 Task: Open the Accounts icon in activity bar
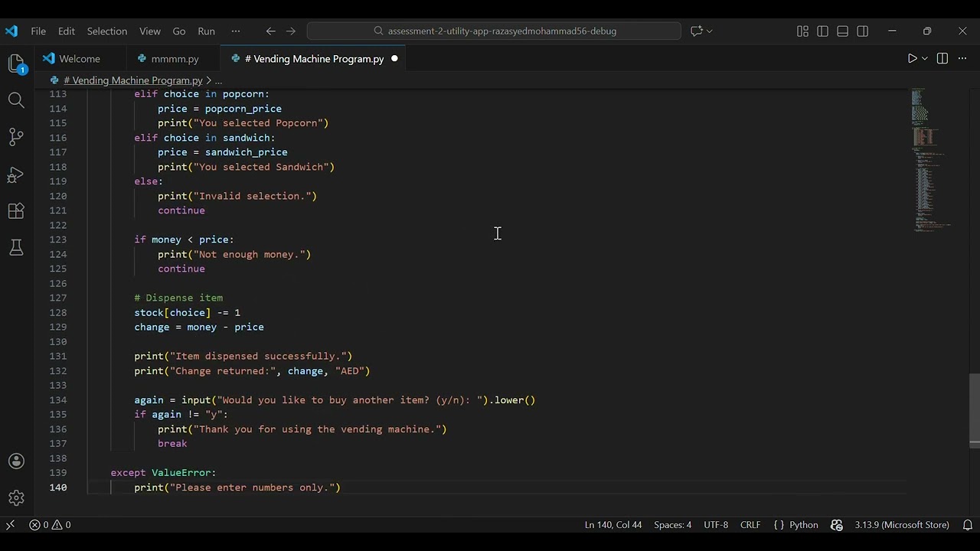[16, 461]
